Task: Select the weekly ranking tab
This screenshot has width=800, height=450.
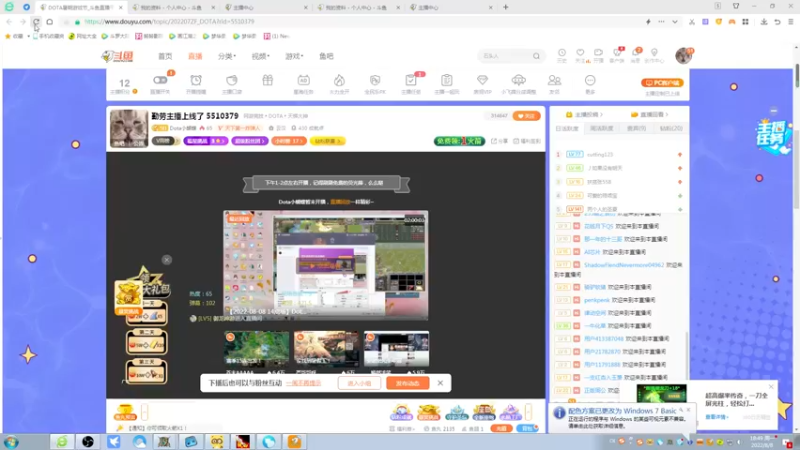Action: (602, 129)
